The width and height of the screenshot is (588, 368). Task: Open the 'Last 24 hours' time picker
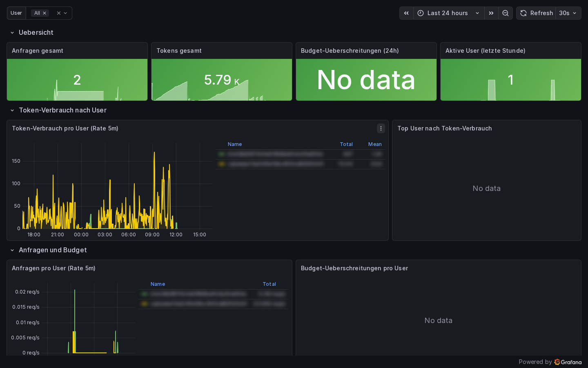[x=449, y=13]
